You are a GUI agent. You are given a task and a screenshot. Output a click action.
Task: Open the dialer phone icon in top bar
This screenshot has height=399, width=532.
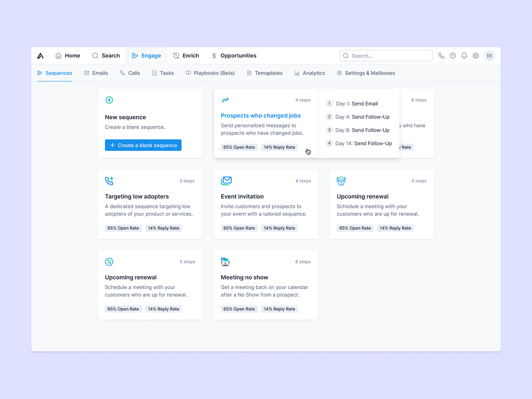click(x=441, y=55)
